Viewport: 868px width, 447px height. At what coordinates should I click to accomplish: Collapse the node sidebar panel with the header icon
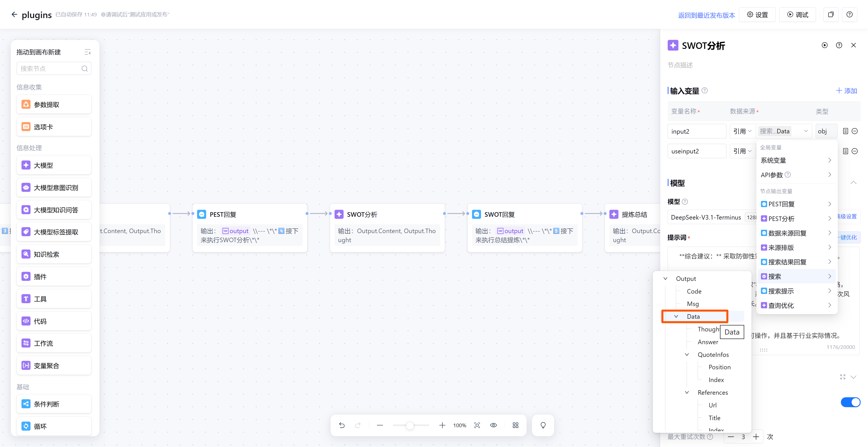[x=87, y=52]
